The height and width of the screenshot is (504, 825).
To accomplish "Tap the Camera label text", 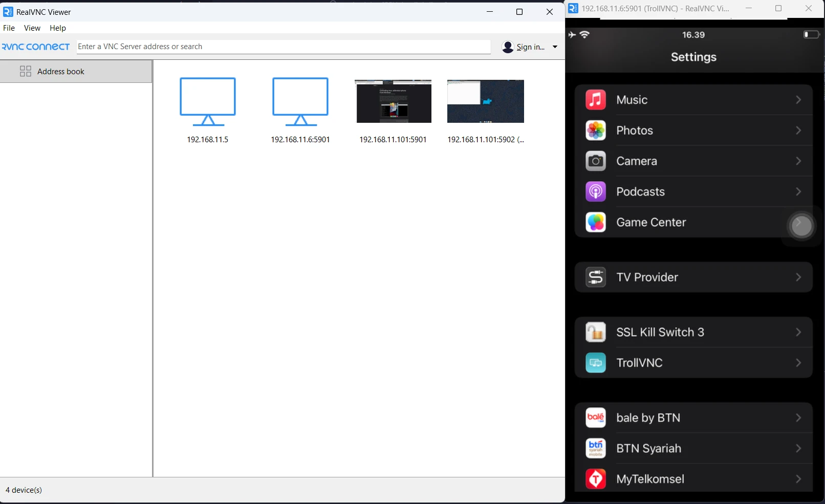I will [637, 161].
